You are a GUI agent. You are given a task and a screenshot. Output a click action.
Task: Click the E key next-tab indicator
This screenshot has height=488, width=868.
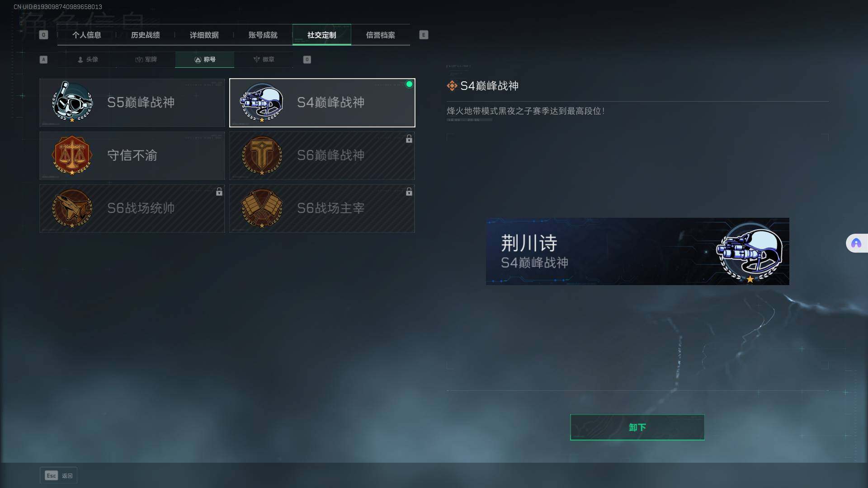coord(424,35)
